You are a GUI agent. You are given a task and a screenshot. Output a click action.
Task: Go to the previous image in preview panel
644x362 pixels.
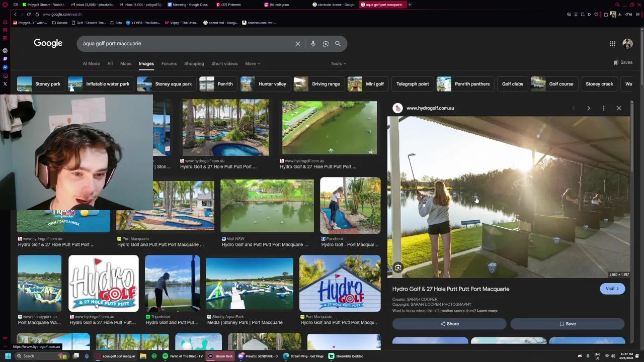[x=574, y=108]
